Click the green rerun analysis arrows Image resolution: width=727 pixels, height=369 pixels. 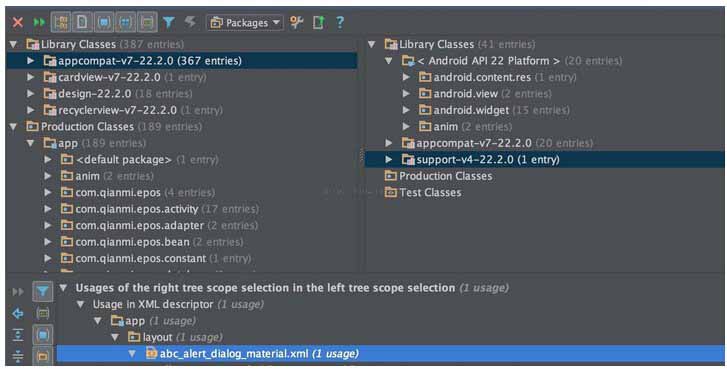[39, 22]
